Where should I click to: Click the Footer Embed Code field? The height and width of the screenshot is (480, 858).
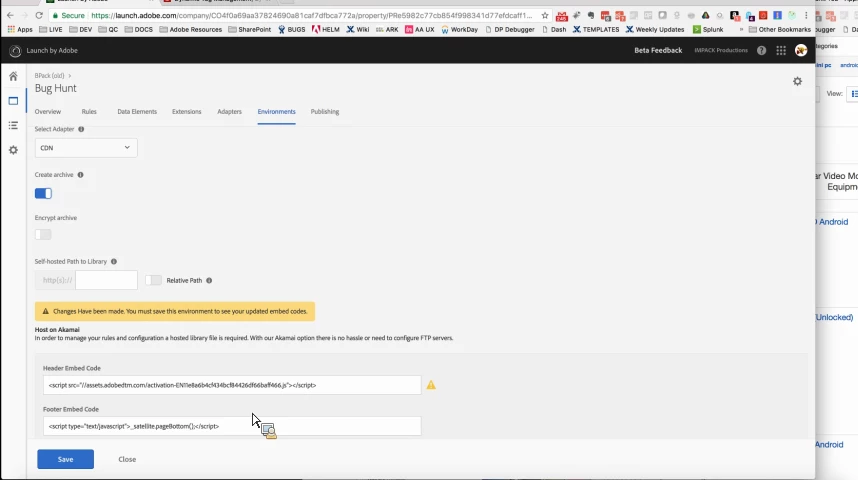[x=232, y=426]
